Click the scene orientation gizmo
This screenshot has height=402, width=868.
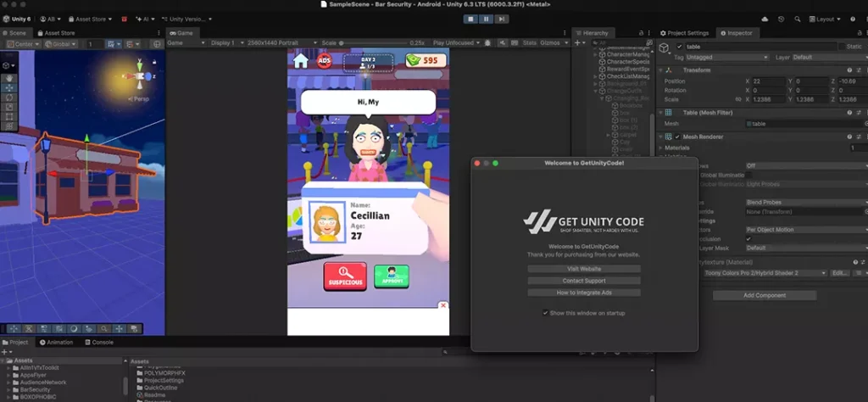[140, 75]
